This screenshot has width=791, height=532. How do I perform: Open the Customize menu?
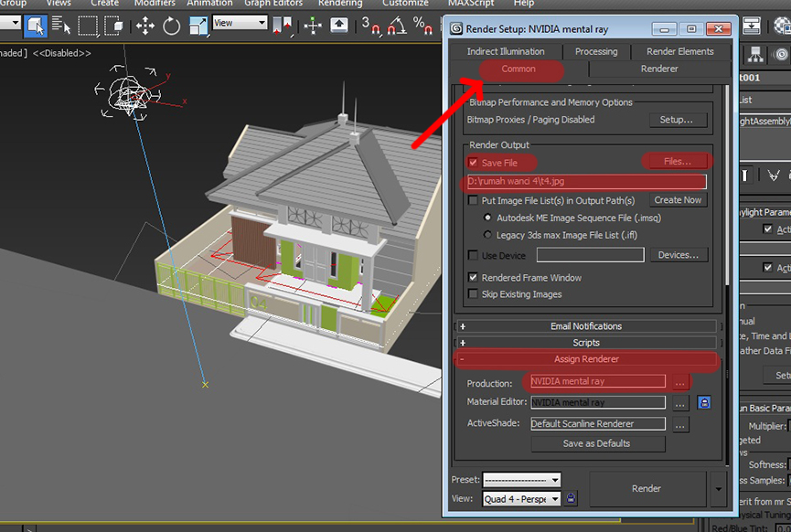click(x=405, y=4)
